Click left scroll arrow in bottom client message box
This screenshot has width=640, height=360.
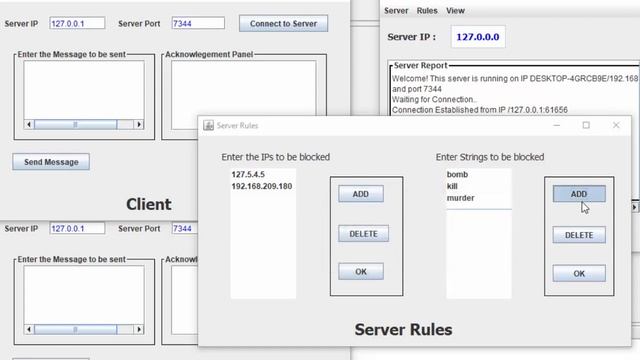click(x=29, y=329)
